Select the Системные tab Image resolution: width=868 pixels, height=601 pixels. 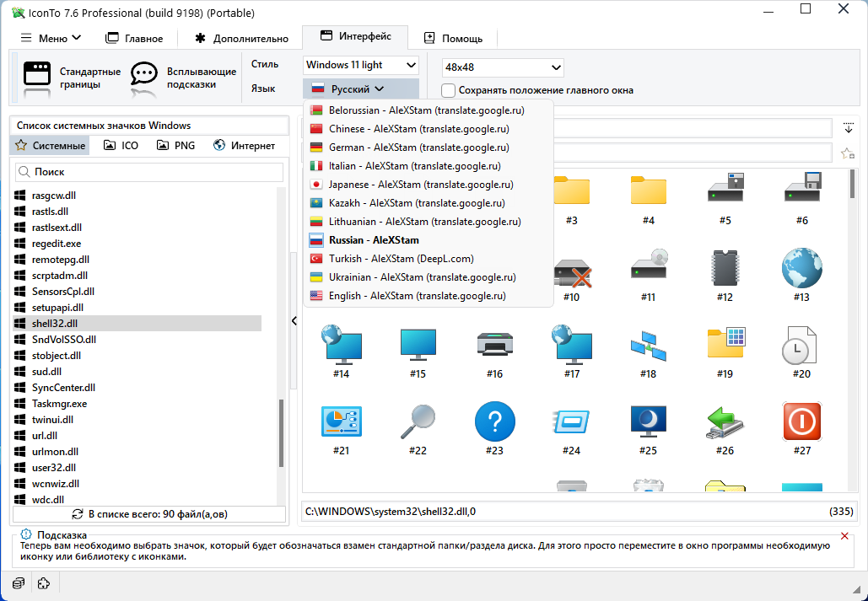tap(51, 146)
